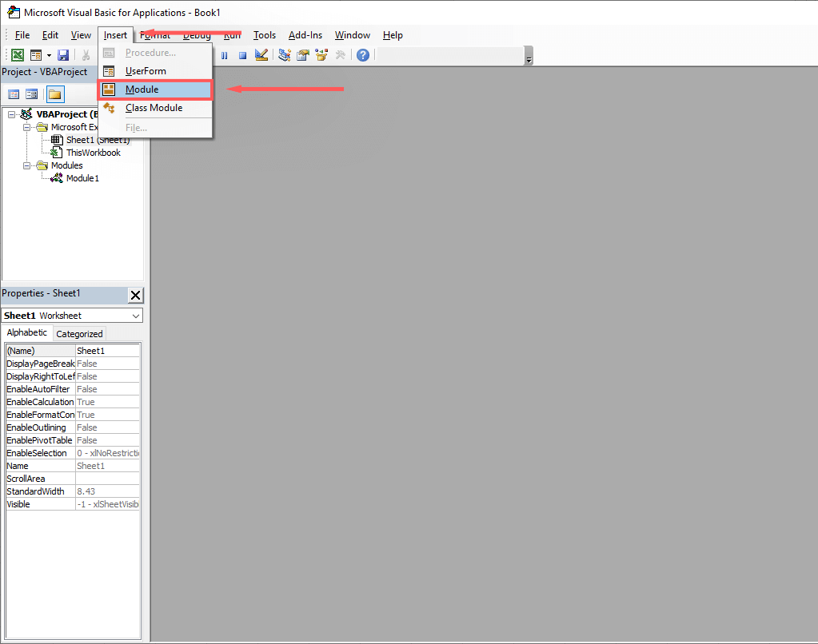Click the Toolbox wrench icon in toolbar
Screen dimensions: 818x644
click(x=340, y=55)
